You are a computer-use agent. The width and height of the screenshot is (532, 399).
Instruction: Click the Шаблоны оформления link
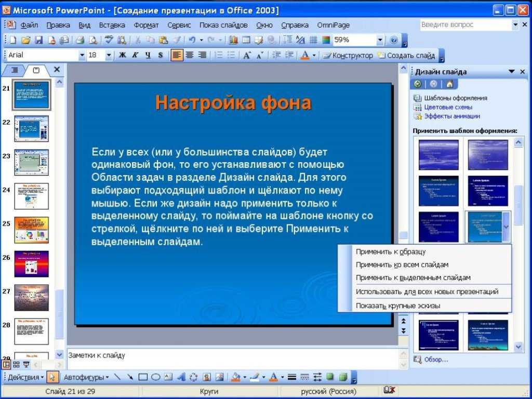click(x=455, y=98)
